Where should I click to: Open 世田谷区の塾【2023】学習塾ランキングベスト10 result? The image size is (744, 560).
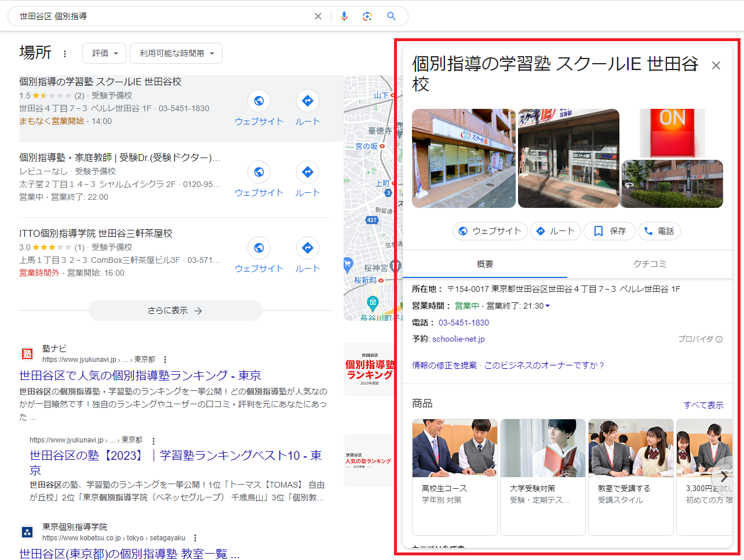176,462
